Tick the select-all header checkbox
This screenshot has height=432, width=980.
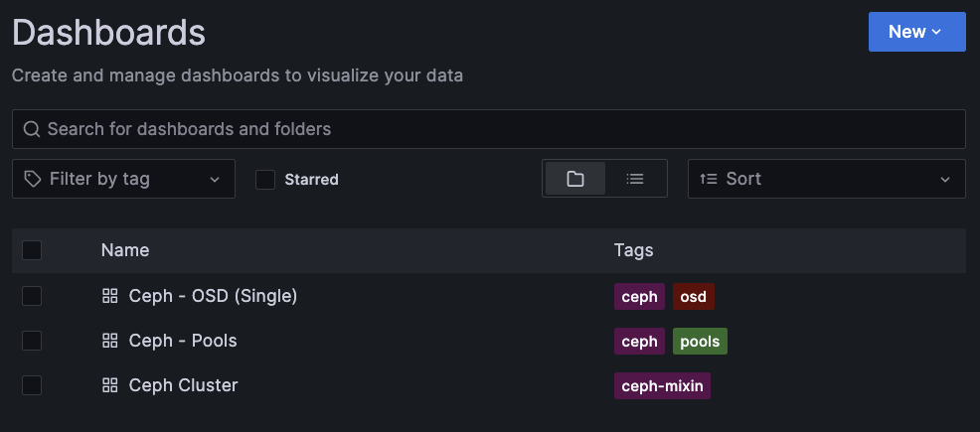(x=32, y=250)
